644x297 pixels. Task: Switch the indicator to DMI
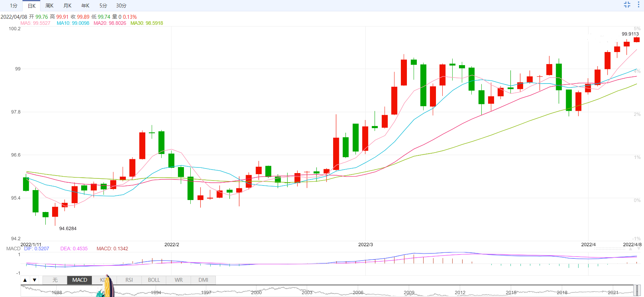203,280
